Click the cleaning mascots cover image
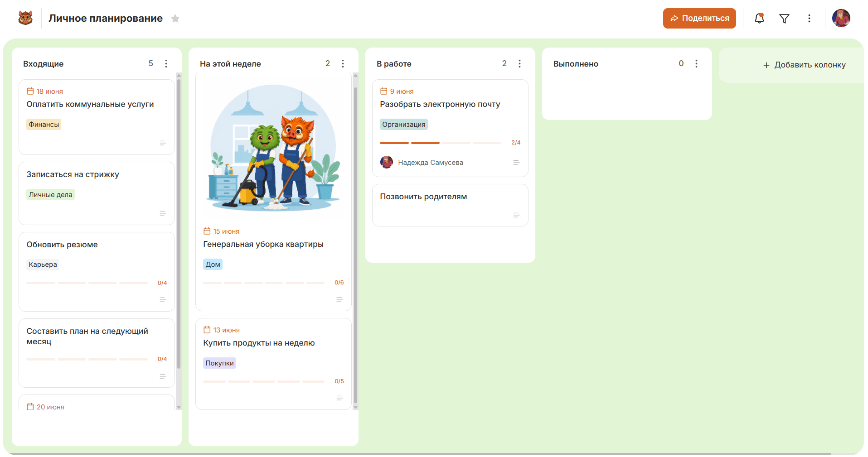Viewport: 868px width, 457px height. [273, 148]
